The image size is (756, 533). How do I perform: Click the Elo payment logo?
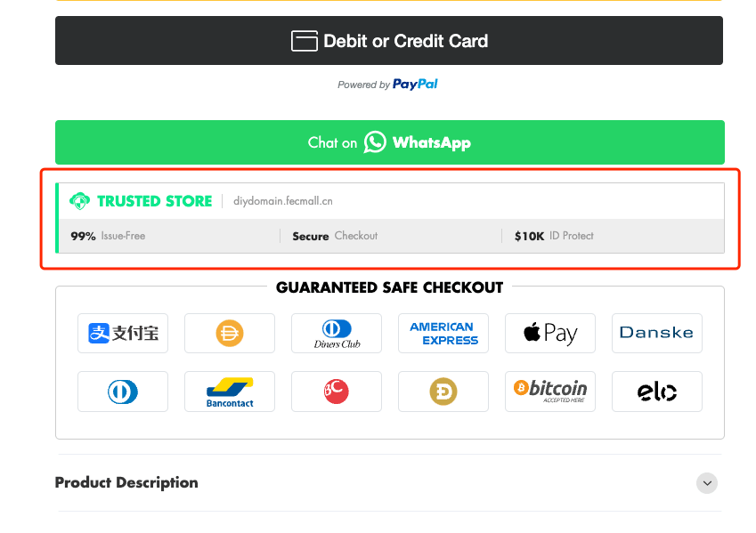656,392
